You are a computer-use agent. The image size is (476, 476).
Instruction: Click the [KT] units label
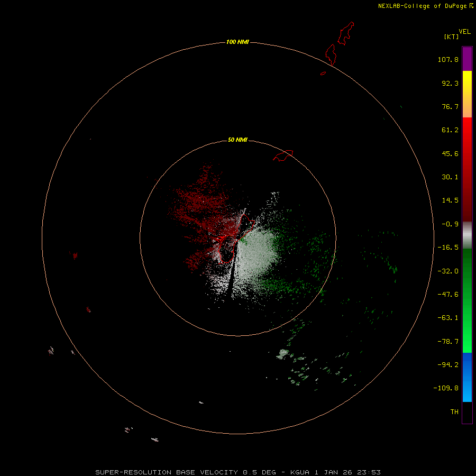pyautogui.click(x=452, y=36)
